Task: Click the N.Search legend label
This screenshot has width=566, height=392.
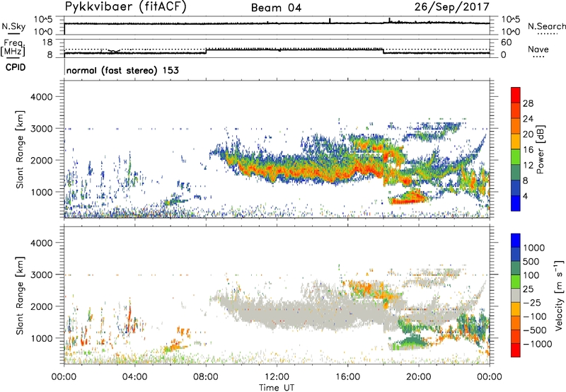Action: click(547, 26)
